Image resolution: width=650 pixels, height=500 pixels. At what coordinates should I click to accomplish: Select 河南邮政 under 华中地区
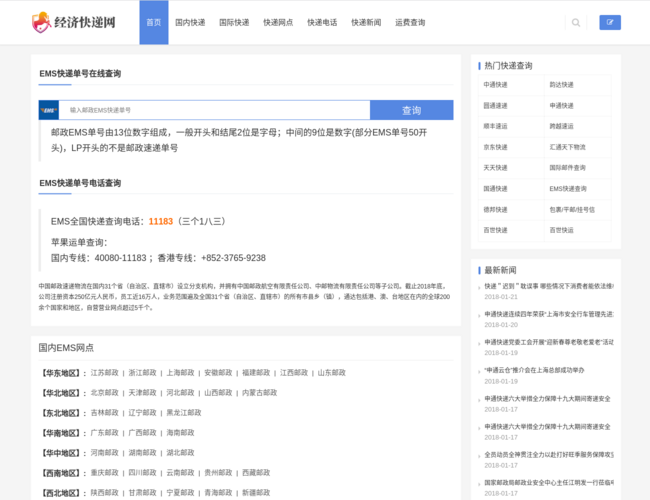pyautogui.click(x=104, y=452)
